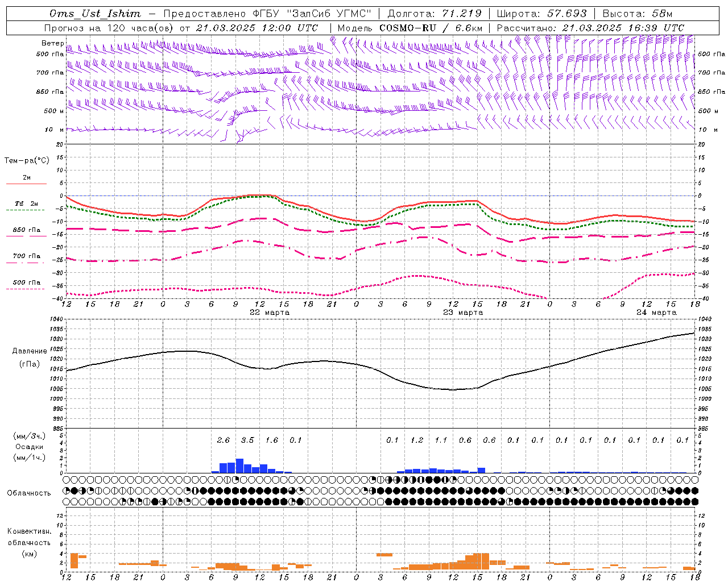This screenshot has width=728, height=582.
Task: Click the Облачность cloudiness panel label
Action: (29, 493)
